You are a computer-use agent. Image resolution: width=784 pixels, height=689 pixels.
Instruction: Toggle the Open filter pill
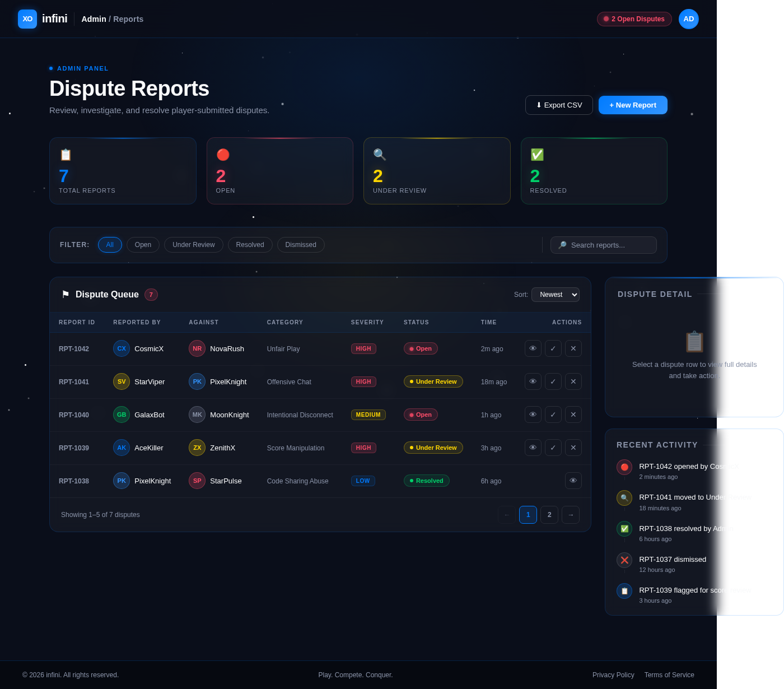(x=143, y=245)
